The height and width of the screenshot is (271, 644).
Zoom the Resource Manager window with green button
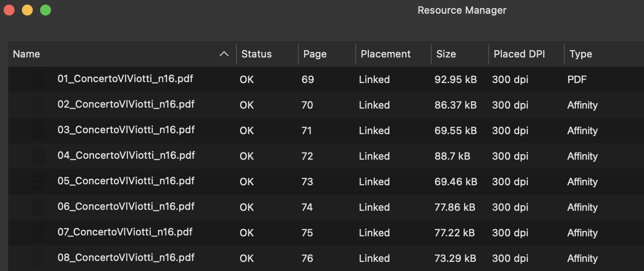46,10
